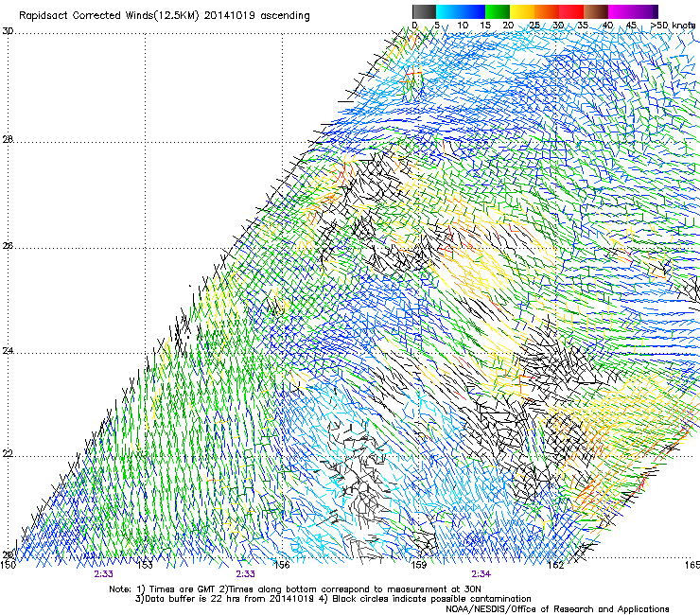Viewport: 700px width, 615px height.
Task: Click the '2:33' time label between 150 and 153
Action: pos(103,574)
